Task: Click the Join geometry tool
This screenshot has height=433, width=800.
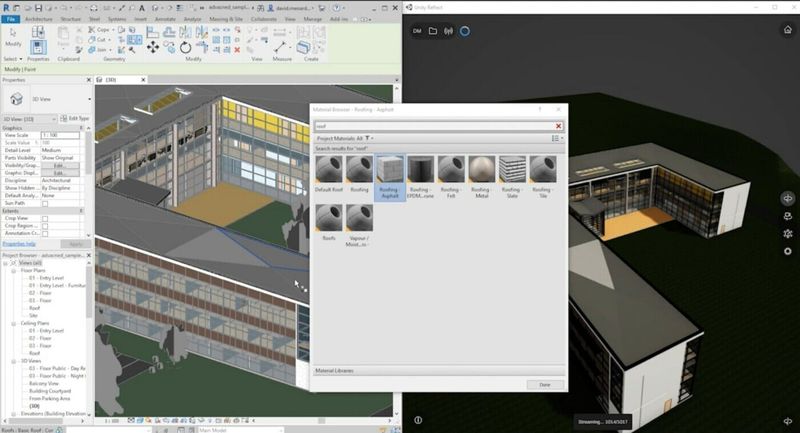Action: [97, 49]
